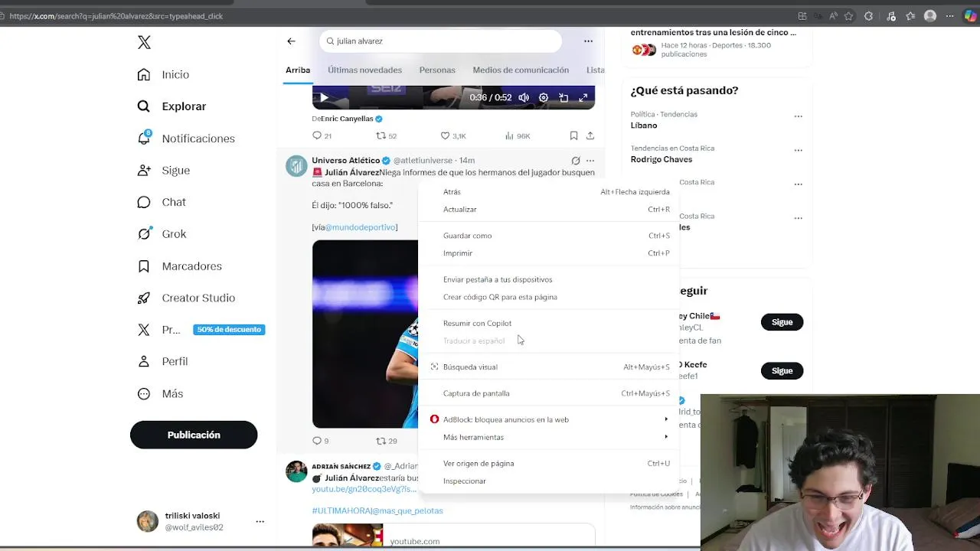
Task: Open Chat in the sidebar
Action: pyautogui.click(x=162, y=202)
